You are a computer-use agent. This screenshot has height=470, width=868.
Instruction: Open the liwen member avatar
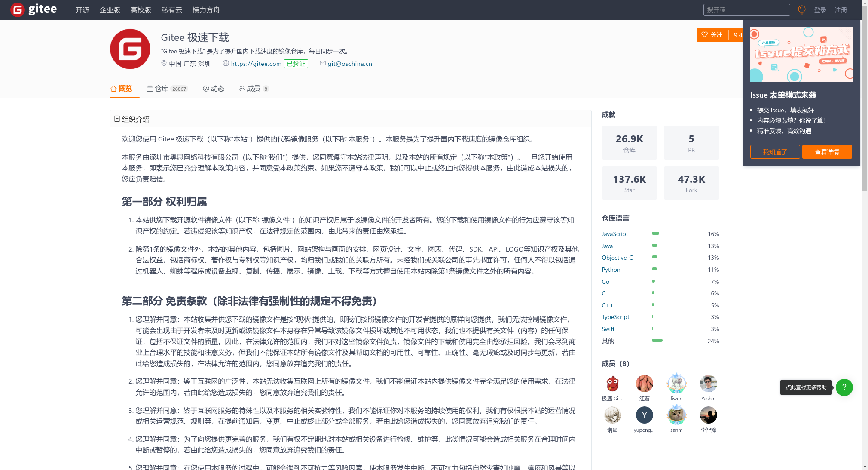pos(676,384)
